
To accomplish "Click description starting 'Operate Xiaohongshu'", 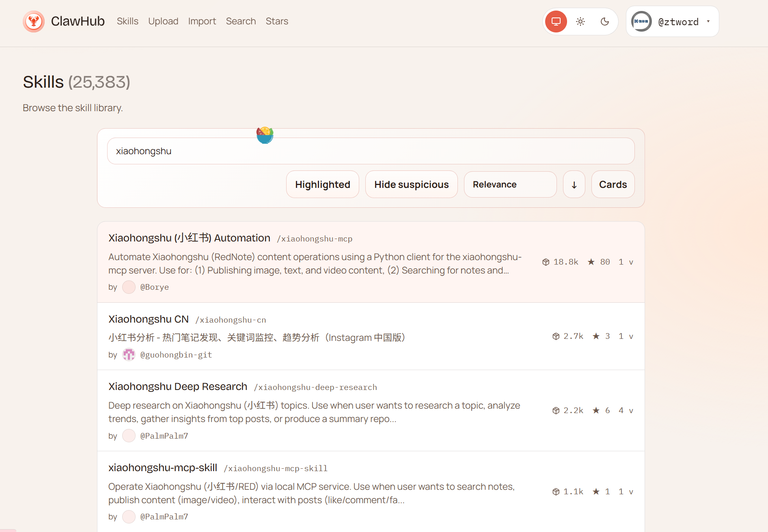I will pyautogui.click(x=311, y=493).
